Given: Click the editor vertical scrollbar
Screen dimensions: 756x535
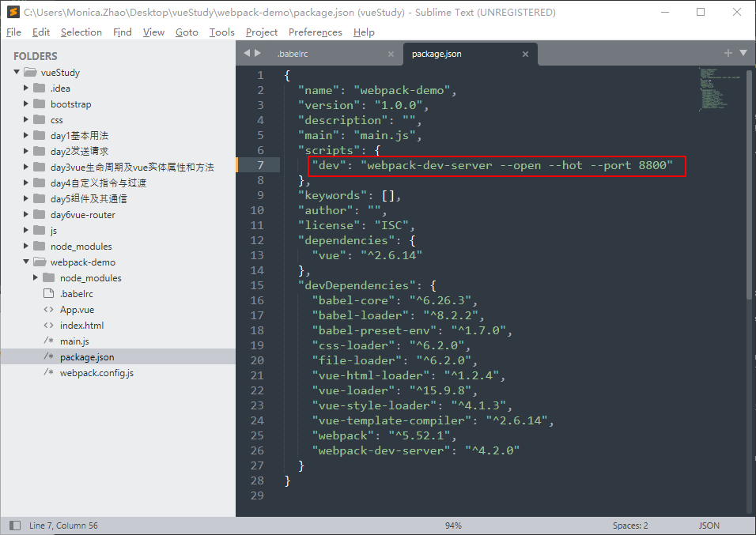Looking at the screenshot, I should pos(749,186).
